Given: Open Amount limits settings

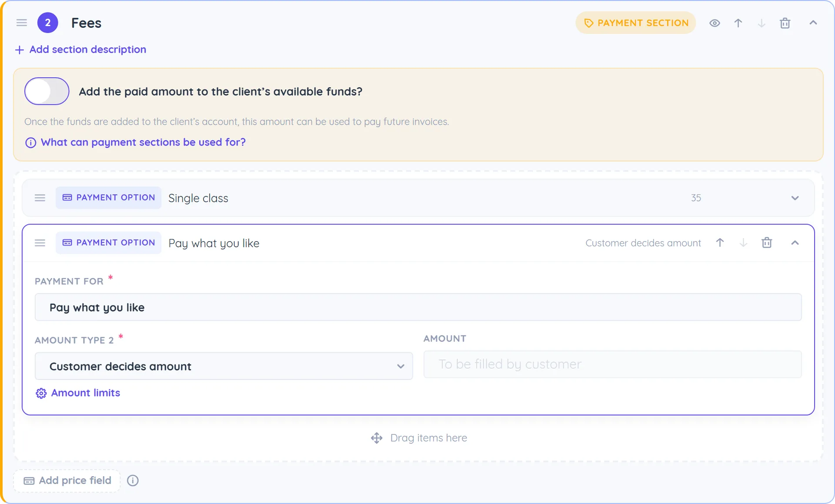Looking at the screenshot, I should pyautogui.click(x=78, y=393).
